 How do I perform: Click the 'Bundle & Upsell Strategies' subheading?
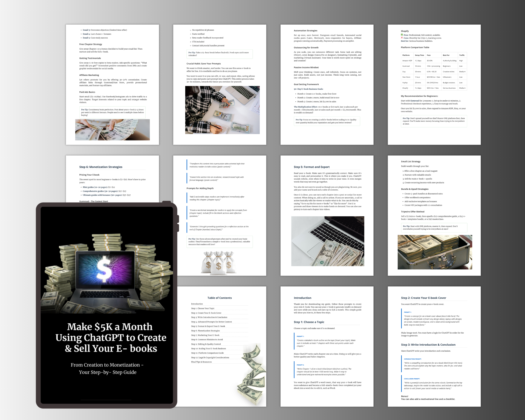(415, 189)
